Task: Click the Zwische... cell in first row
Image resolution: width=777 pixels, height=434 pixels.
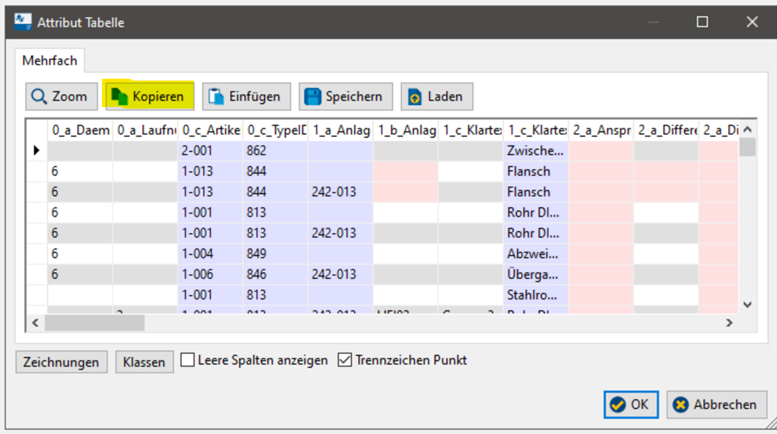Action: pos(535,150)
